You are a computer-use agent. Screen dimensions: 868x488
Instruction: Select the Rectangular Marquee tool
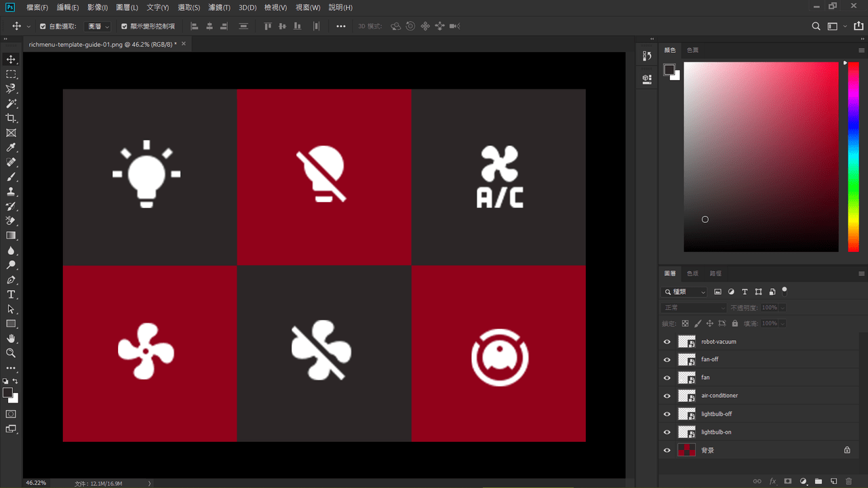click(11, 75)
